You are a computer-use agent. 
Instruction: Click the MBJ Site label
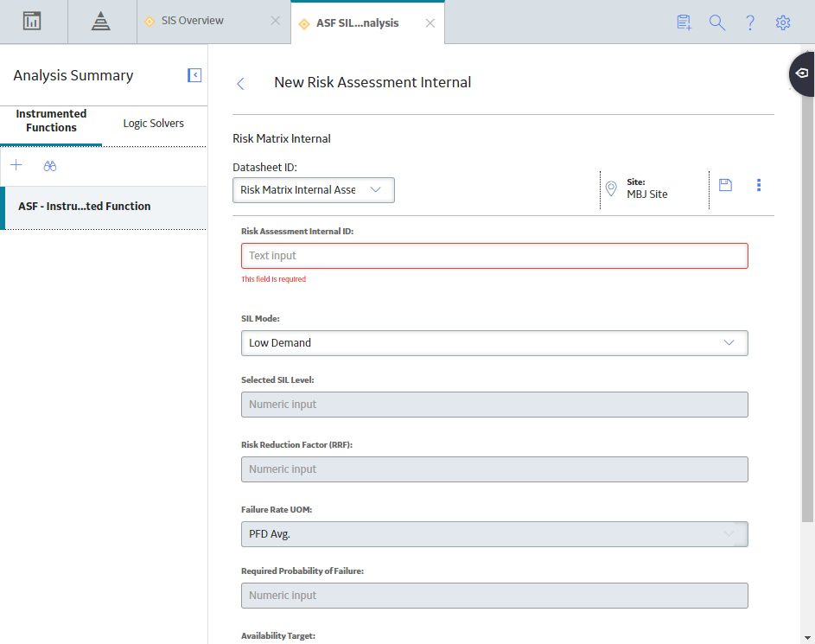point(647,194)
